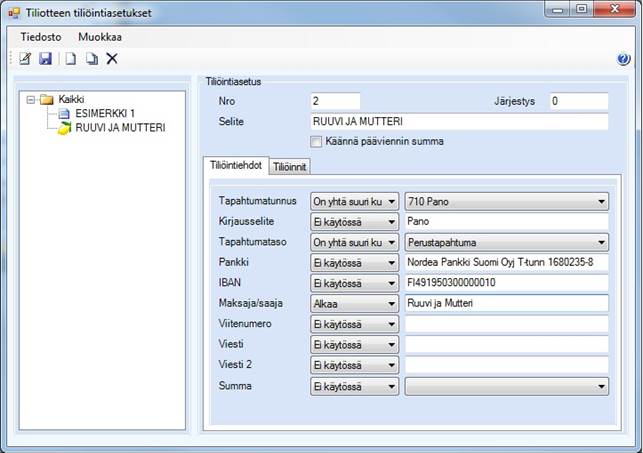The image size is (643, 453).
Task: Open help via the question mark icon
Action: [x=624, y=59]
